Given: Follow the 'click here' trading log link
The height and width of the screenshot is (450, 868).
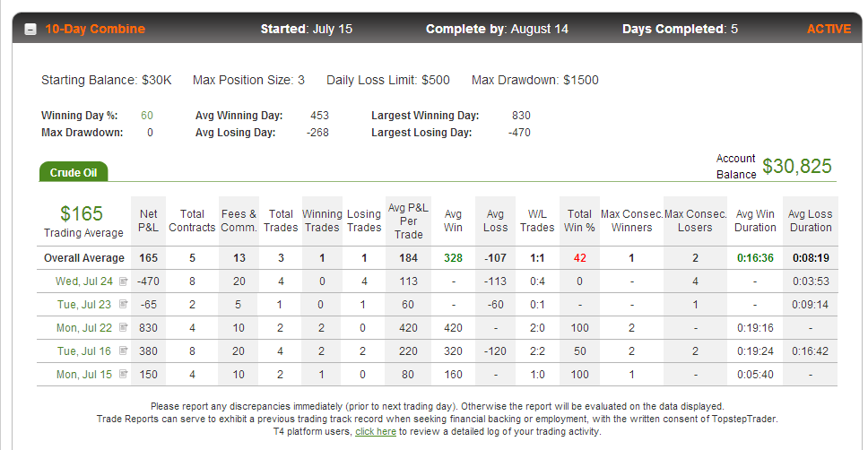Looking at the screenshot, I should 376,431.
